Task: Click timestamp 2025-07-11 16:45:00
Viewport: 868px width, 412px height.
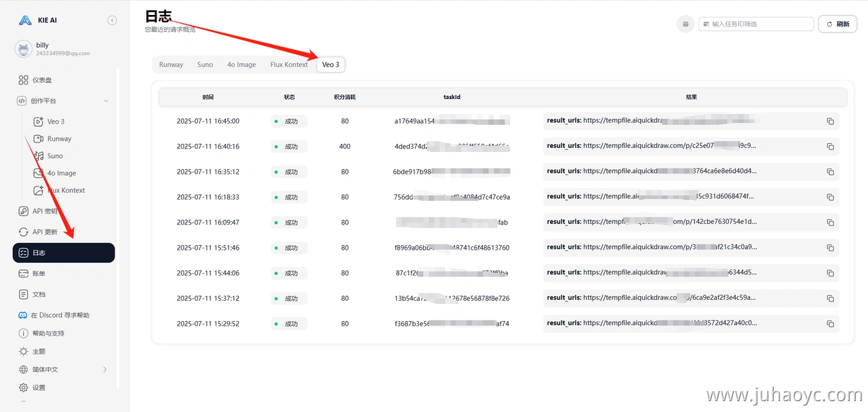Action: tap(208, 121)
